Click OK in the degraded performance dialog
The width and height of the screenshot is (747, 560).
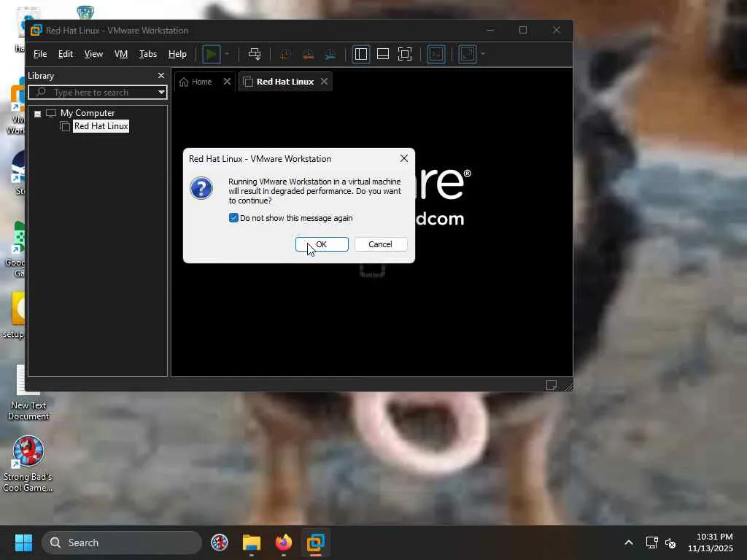[x=322, y=244]
